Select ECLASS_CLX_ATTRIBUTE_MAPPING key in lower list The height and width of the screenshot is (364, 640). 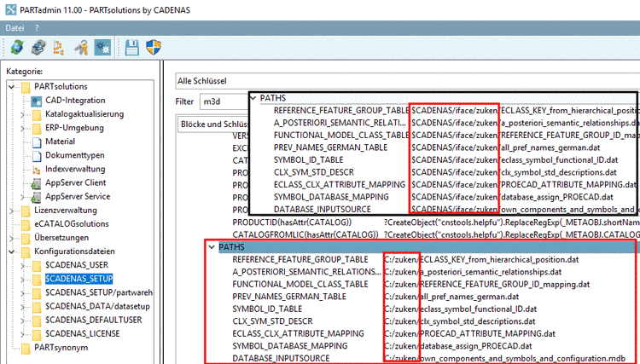(x=299, y=333)
